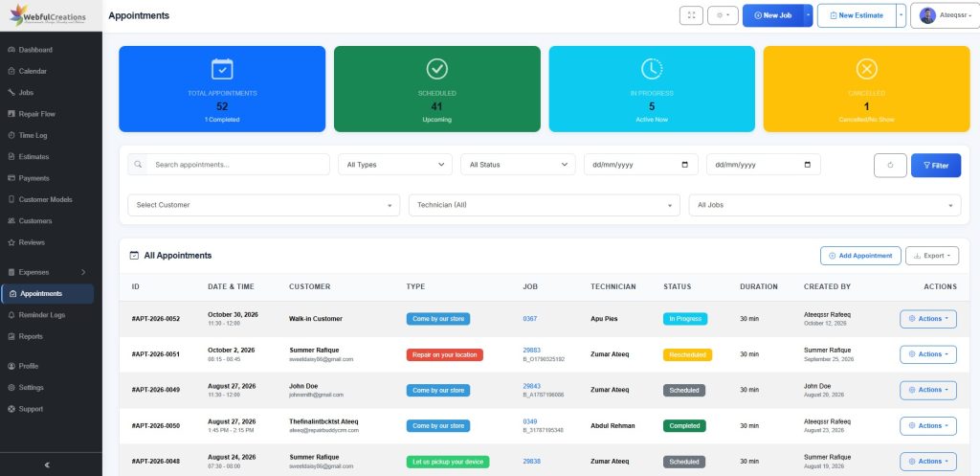The height and width of the screenshot is (476, 980).
Task: Open the All Status dropdown
Action: coord(518,165)
